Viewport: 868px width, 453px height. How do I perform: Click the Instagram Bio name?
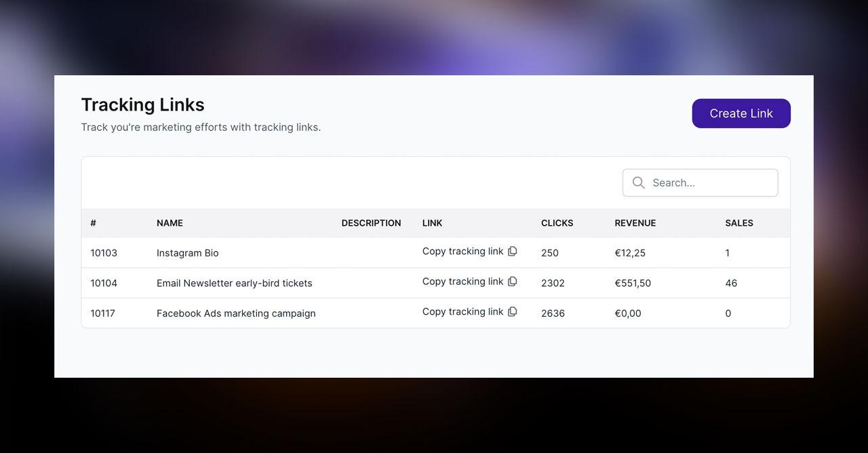(x=188, y=253)
